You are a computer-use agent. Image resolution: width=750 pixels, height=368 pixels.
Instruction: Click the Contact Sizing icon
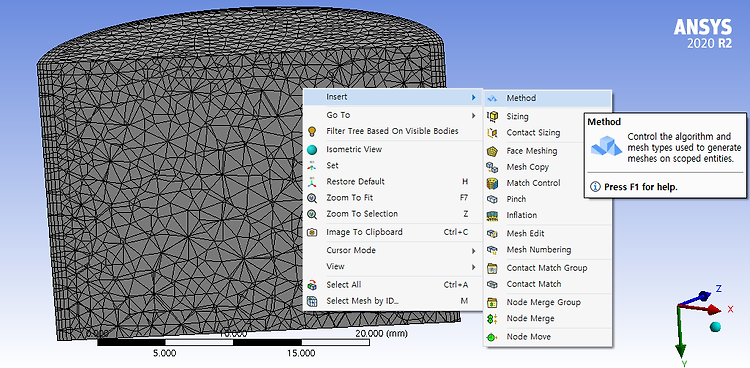pyautogui.click(x=492, y=133)
